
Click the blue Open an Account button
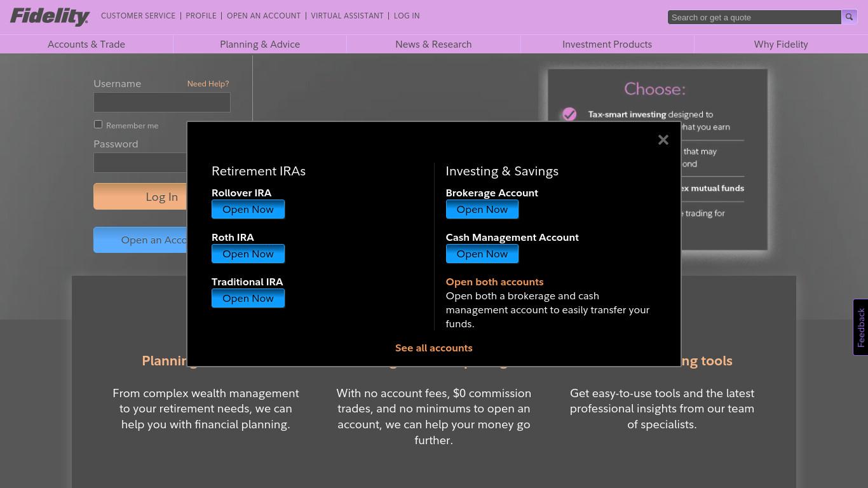tap(140, 240)
